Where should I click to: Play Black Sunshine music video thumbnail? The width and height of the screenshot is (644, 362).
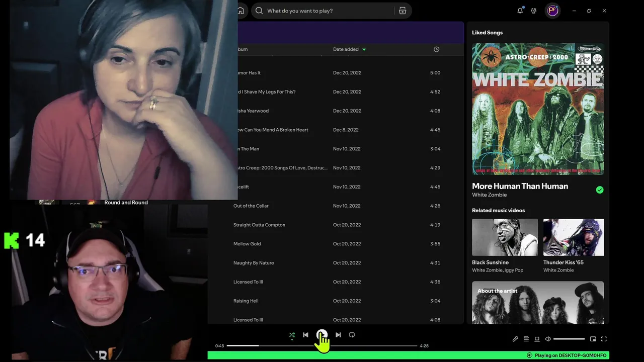pos(505,237)
